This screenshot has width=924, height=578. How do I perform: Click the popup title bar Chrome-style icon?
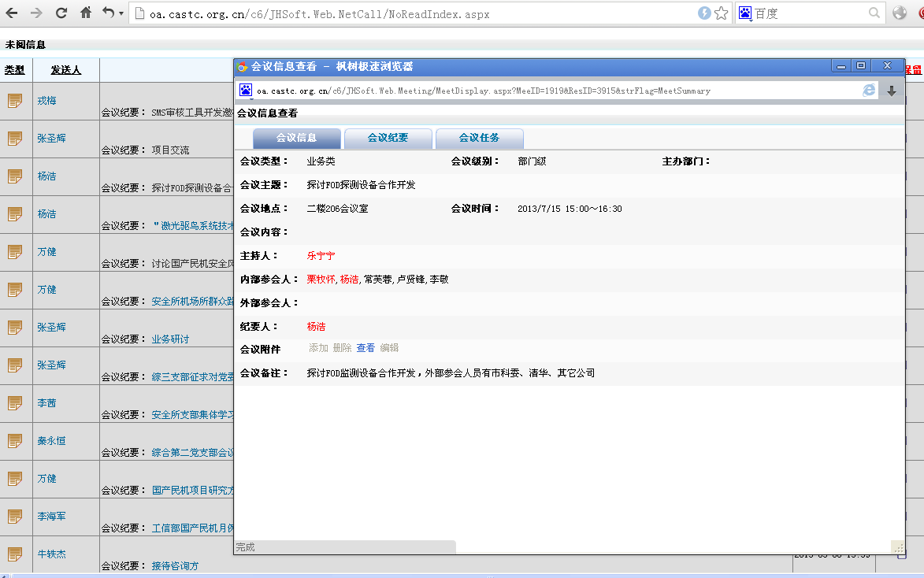point(242,67)
